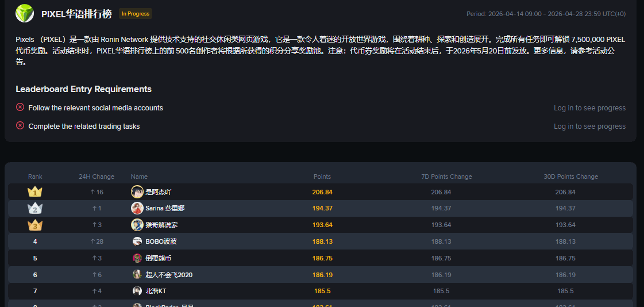Open Log in link for trading tasks requirement
Screen dimensions: 644x307
[589, 126]
